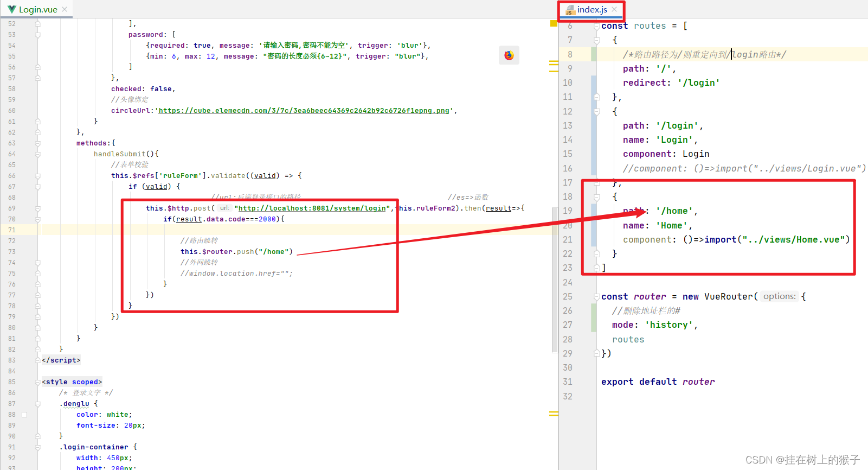Image resolution: width=868 pixels, height=470 pixels.
Task: Fold the home route object at line 18
Action: click(x=596, y=197)
